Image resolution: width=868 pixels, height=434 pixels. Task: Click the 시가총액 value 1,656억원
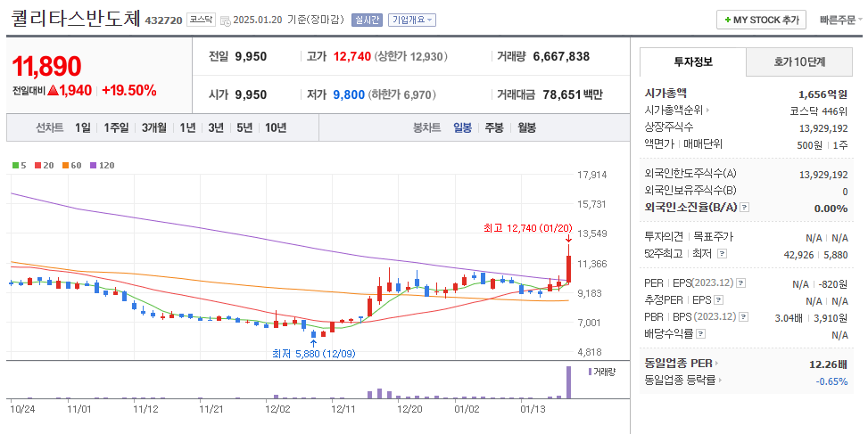[x=823, y=94]
